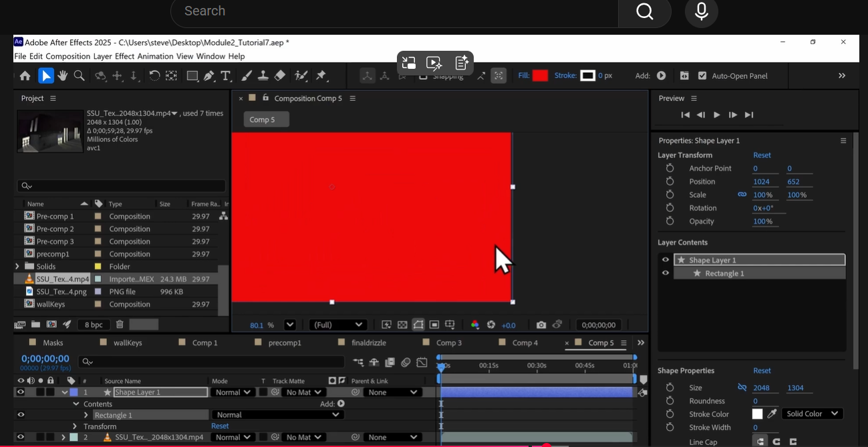Screen dimensions: 868x447
Task: Unlink Scale proportions via the chain icon
Action: tap(742, 194)
